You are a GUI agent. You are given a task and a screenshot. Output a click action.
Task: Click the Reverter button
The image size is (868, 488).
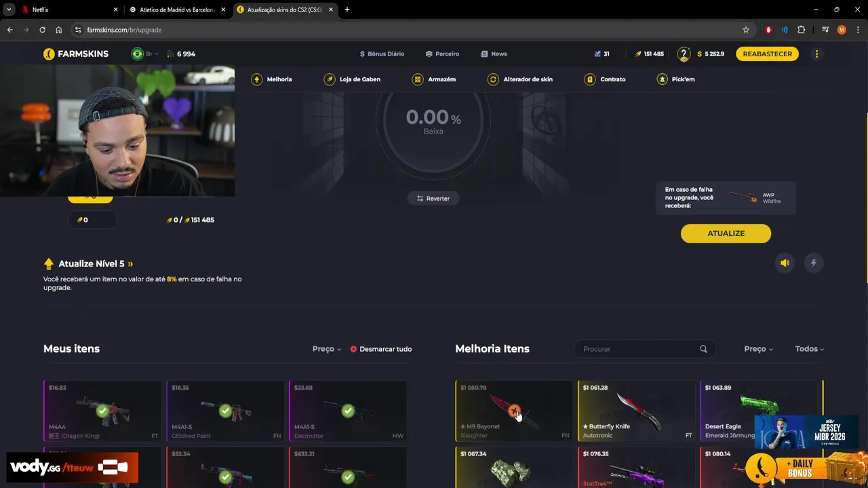tap(433, 198)
